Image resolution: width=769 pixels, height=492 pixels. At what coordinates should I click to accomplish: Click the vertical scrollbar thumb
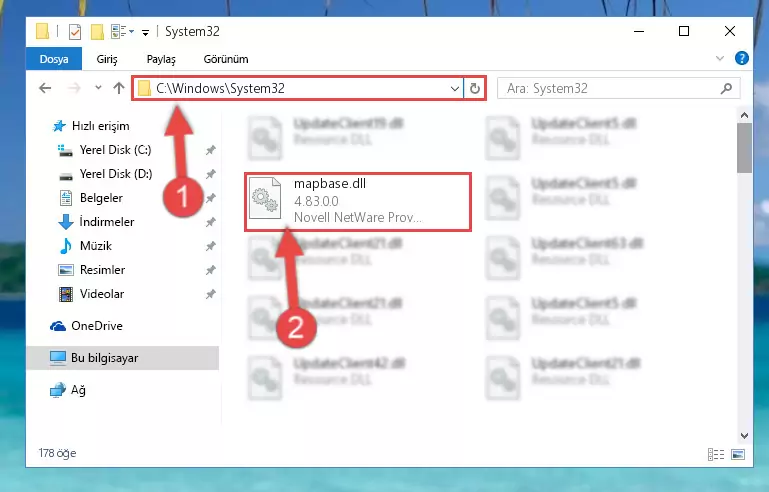point(744,148)
